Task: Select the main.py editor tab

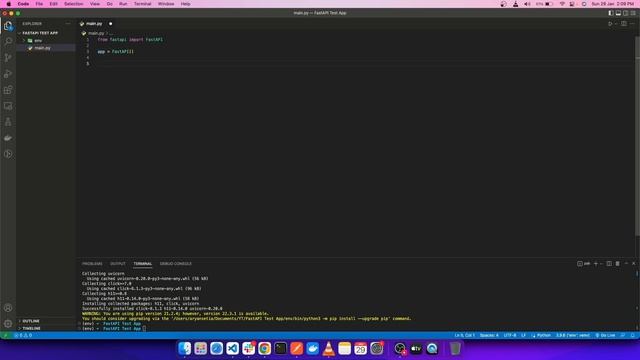Action: coord(96,24)
